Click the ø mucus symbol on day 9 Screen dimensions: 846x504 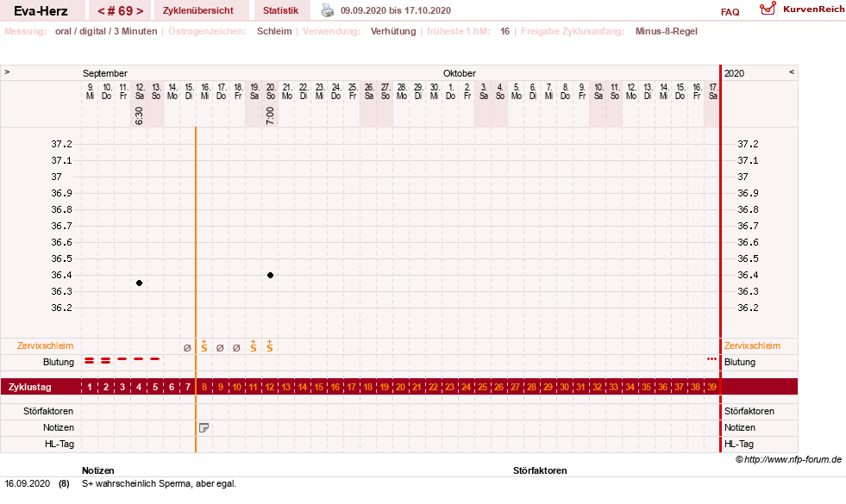(x=220, y=348)
